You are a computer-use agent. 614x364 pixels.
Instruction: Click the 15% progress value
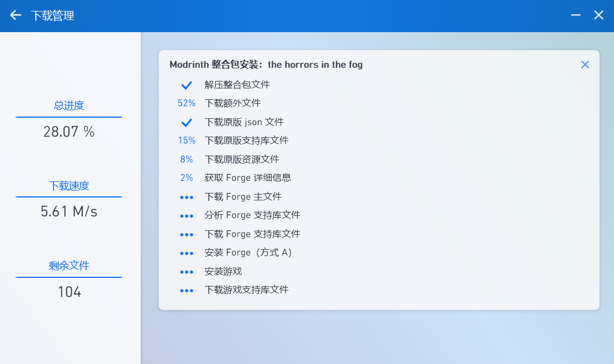point(187,140)
